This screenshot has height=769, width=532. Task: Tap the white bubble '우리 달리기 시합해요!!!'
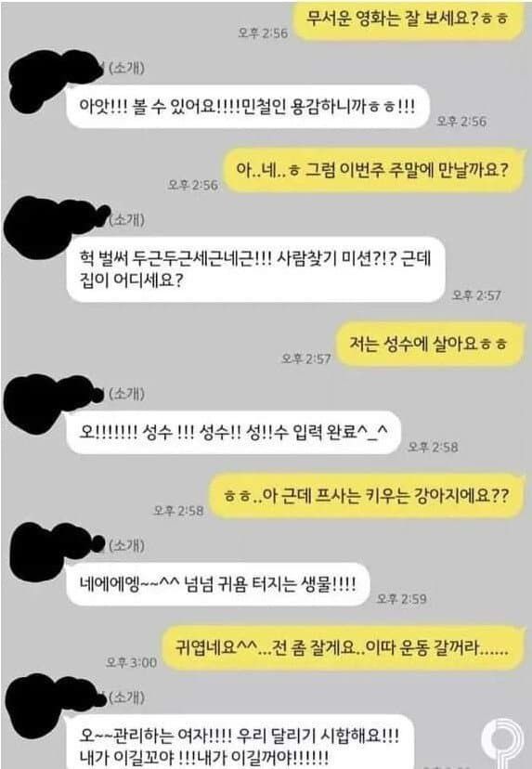(240, 741)
